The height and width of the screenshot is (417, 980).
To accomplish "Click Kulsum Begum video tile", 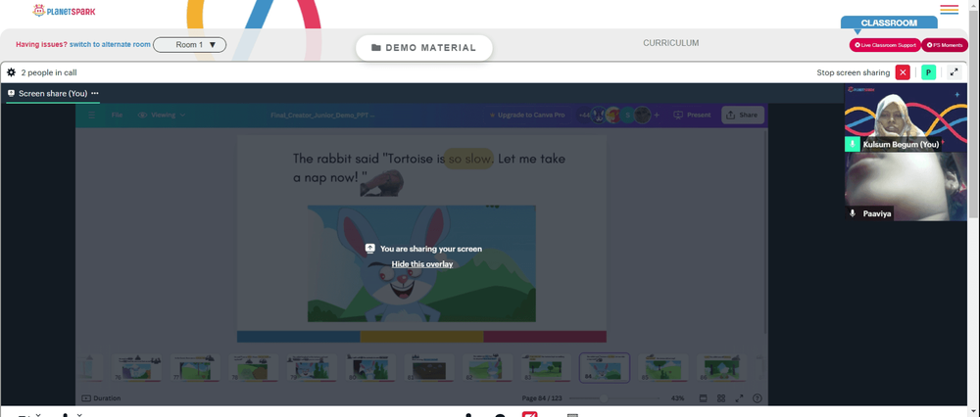I will [x=906, y=117].
